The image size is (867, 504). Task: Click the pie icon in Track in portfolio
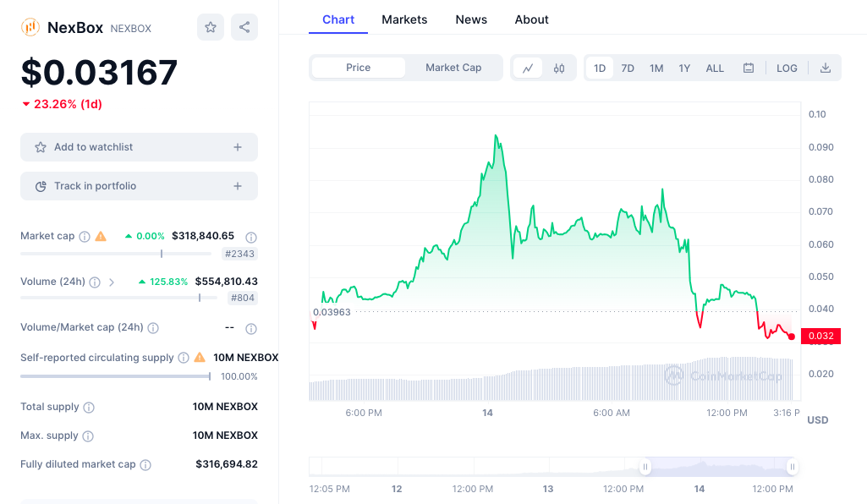[41, 186]
